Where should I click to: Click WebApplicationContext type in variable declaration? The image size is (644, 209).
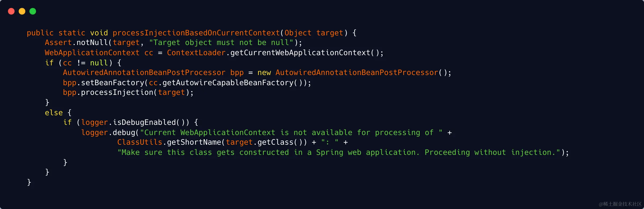pos(92,53)
